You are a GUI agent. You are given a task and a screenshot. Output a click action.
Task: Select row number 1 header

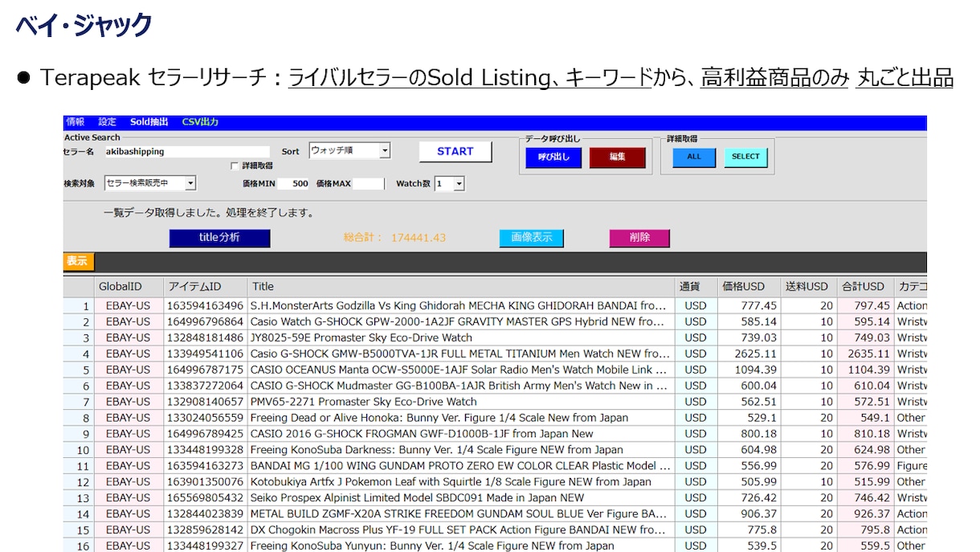[x=79, y=305]
